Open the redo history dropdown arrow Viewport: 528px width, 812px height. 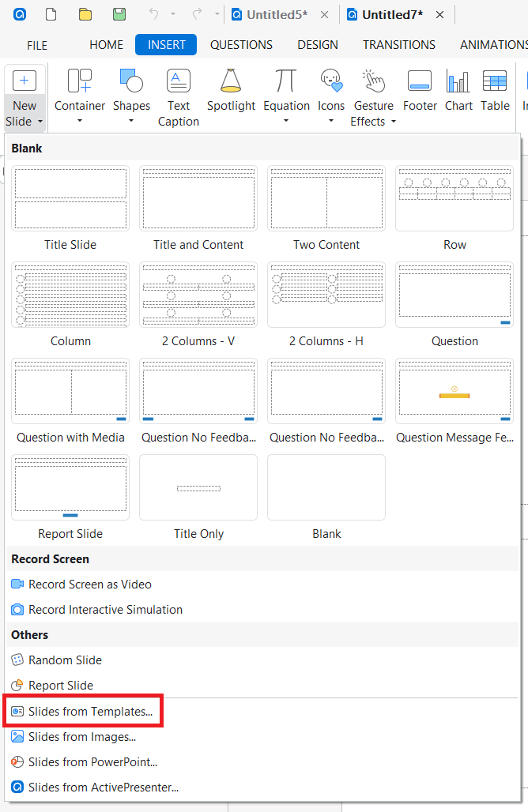(217, 14)
